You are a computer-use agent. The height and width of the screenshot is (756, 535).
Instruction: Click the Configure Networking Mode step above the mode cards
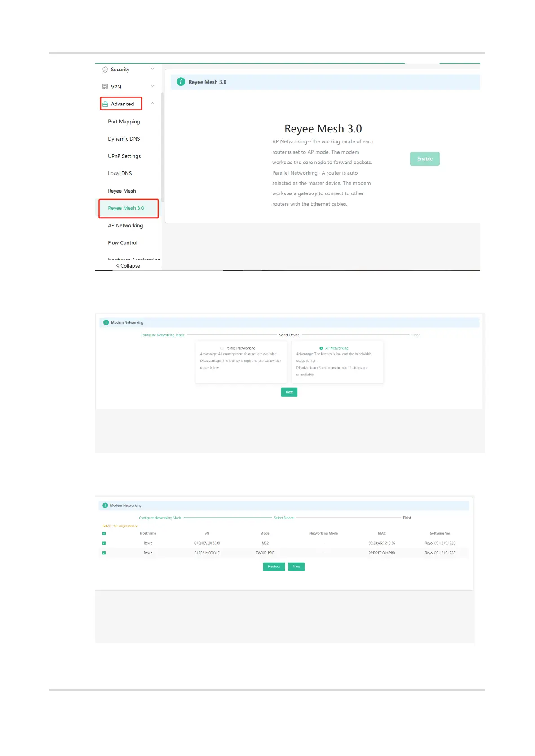pyautogui.click(x=163, y=335)
